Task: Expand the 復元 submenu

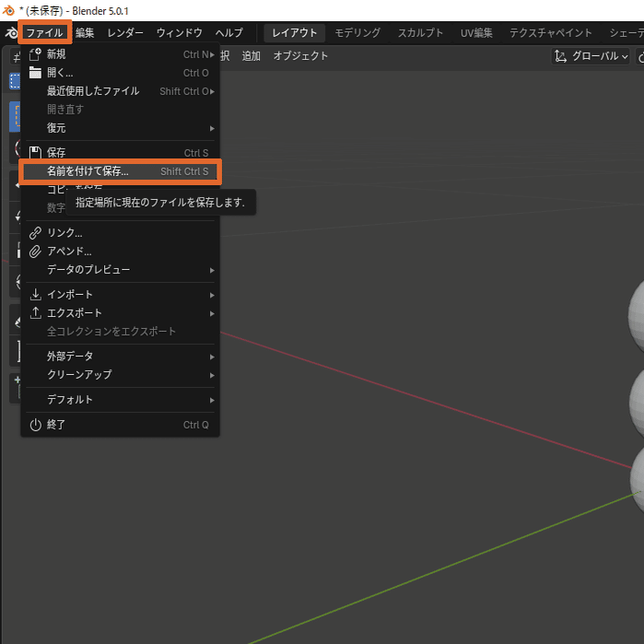Action: [x=120, y=128]
